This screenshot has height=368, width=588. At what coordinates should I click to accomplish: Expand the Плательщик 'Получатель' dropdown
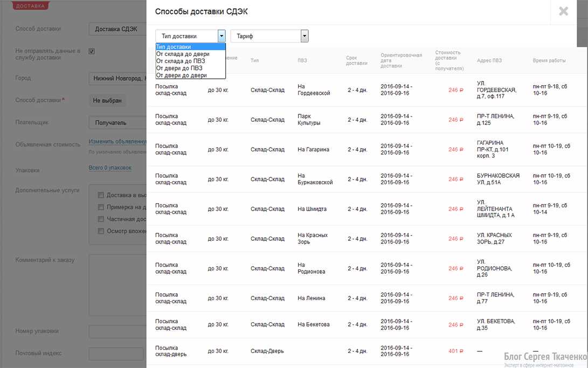click(117, 122)
